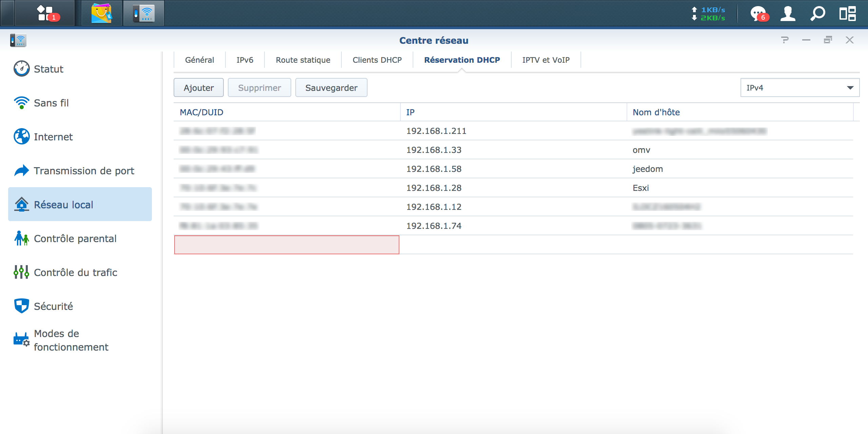Open the Internet sidebar label

[x=53, y=137]
